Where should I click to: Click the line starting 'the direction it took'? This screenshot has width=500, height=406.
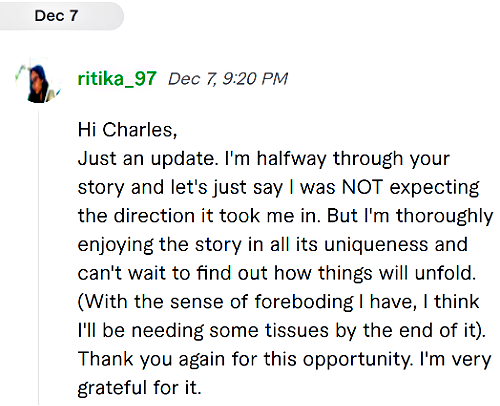[x=285, y=216]
